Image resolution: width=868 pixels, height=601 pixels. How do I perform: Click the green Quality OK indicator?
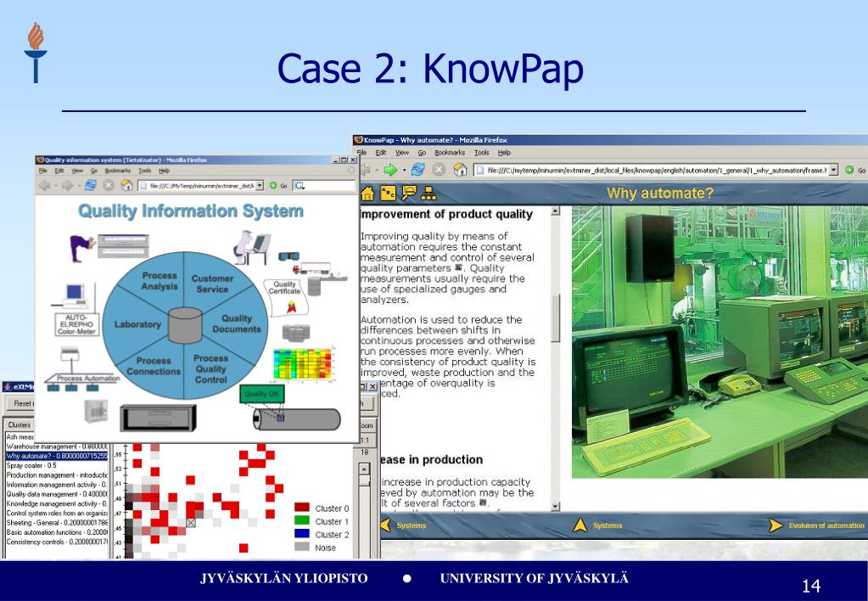pyautogui.click(x=262, y=393)
